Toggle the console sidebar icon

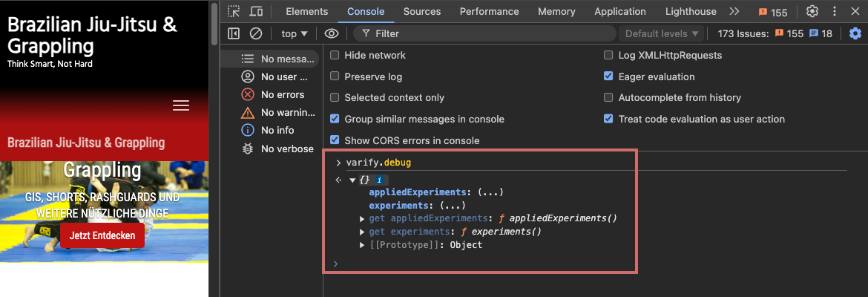(x=234, y=34)
